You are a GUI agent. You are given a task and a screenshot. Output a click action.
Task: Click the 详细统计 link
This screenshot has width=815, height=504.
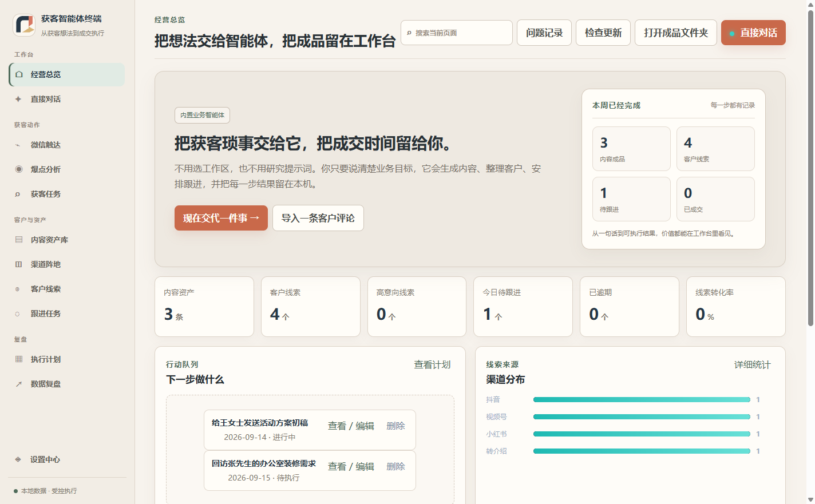click(x=753, y=364)
